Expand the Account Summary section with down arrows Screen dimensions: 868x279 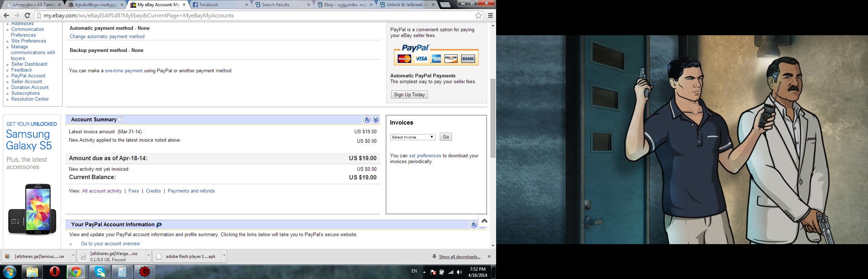click(376, 120)
